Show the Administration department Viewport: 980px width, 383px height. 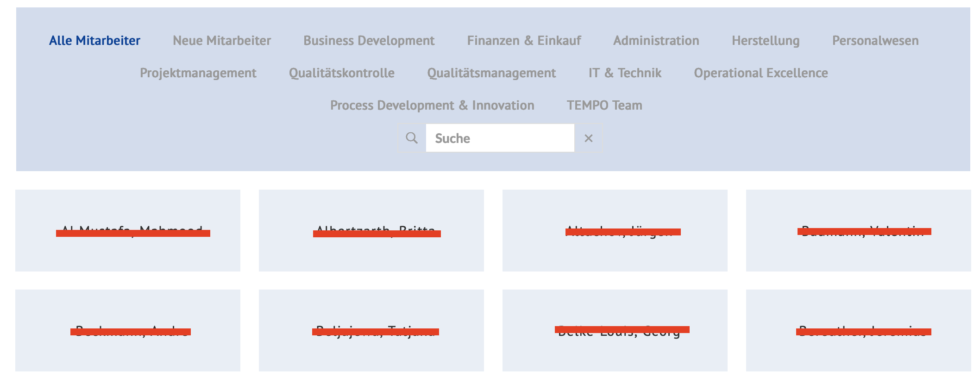656,41
